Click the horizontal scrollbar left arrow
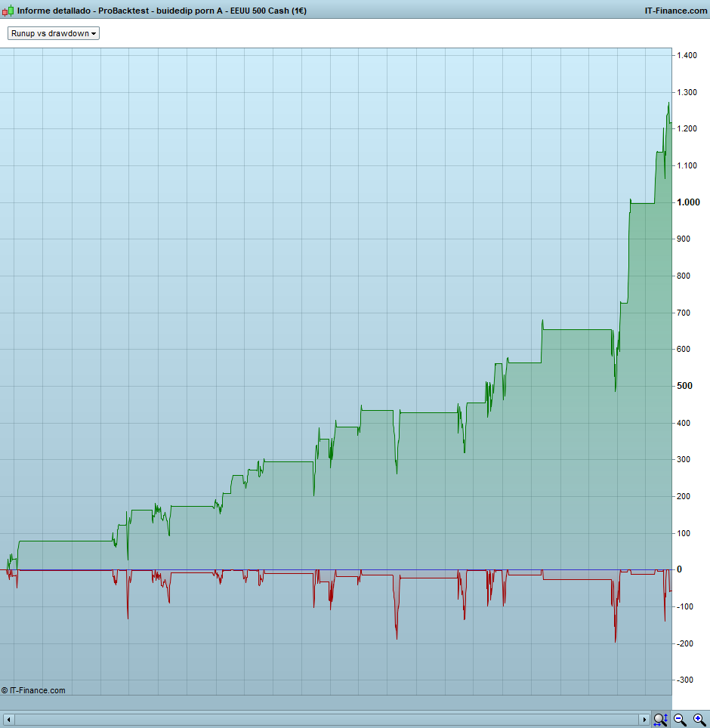This screenshot has height=728, width=710. [8, 720]
